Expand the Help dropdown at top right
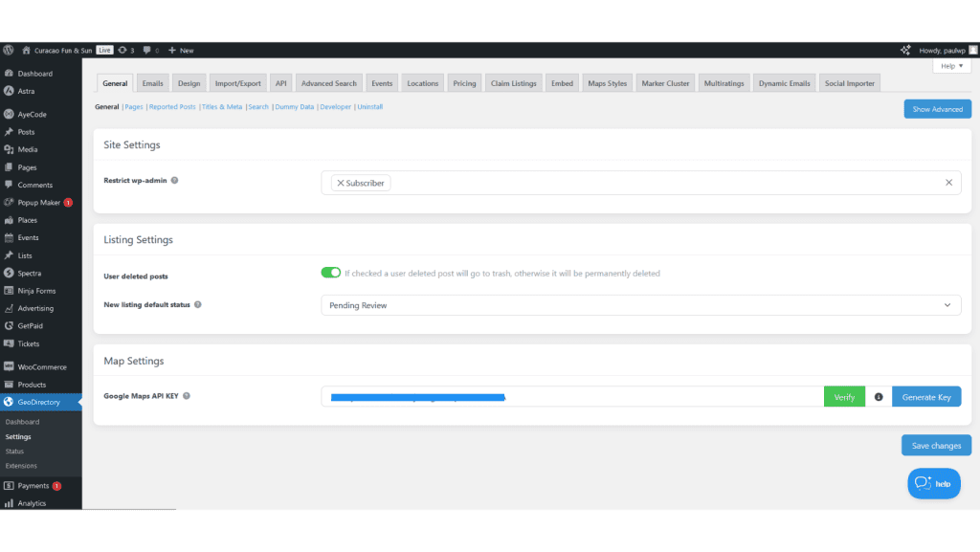The image size is (980, 552). [x=951, y=65]
